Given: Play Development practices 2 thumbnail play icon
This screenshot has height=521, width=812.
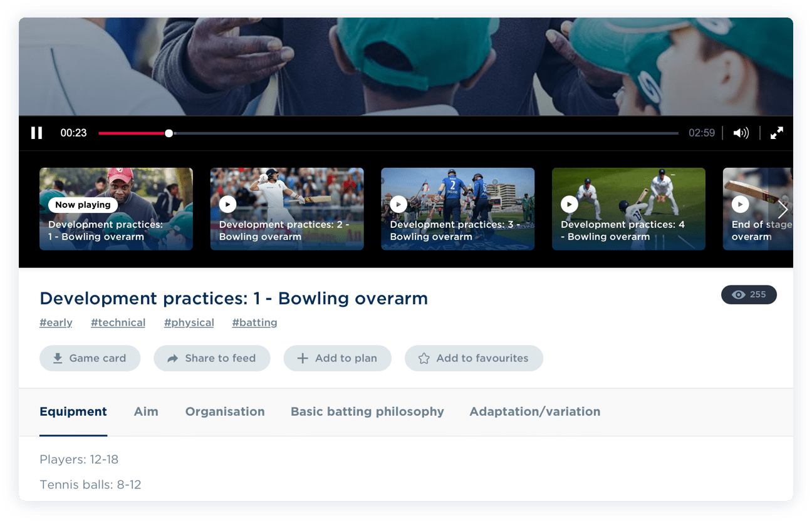Looking at the screenshot, I should click(227, 204).
